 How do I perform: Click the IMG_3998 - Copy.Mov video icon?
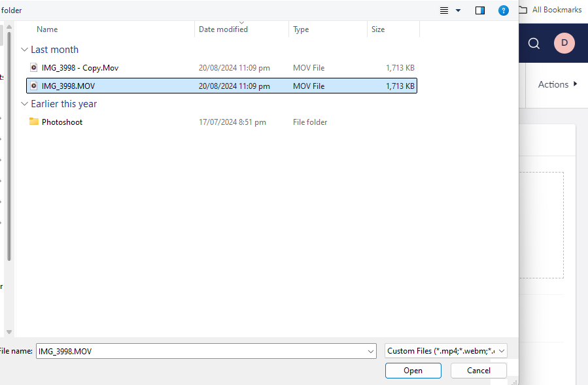(34, 67)
